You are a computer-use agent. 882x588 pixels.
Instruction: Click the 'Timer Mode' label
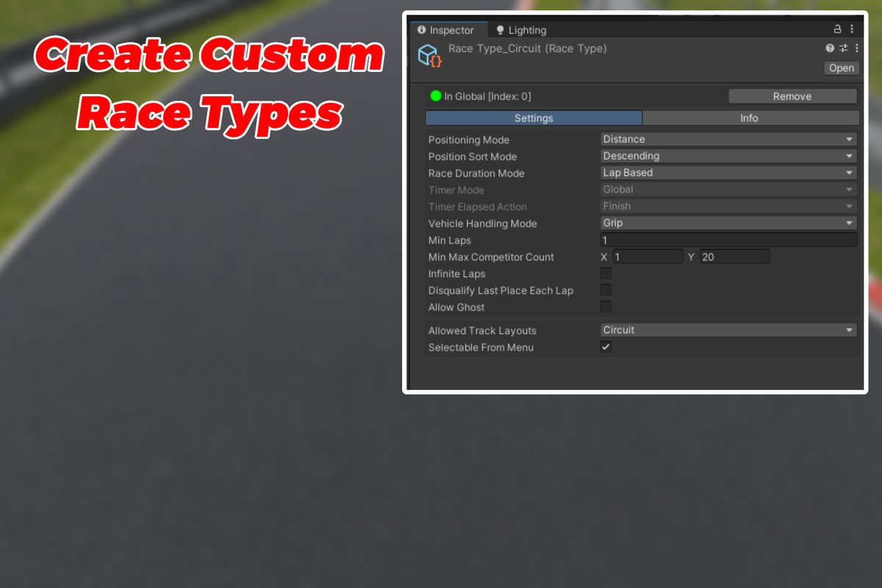[x=456, y=190]
